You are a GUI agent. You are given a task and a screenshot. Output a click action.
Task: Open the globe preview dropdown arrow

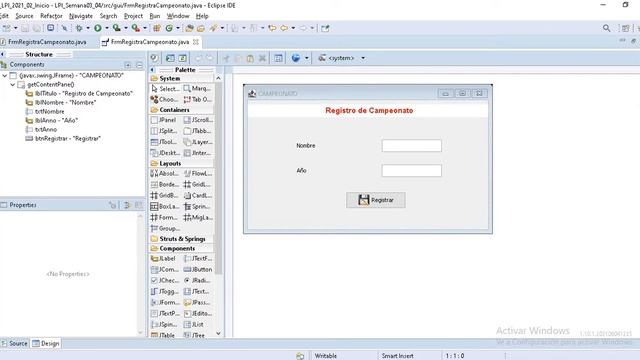[307, 58]
